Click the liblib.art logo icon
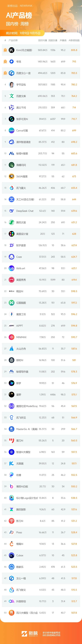Image resolution: width=82 pixels, height=644 pixels. (11, 268)
